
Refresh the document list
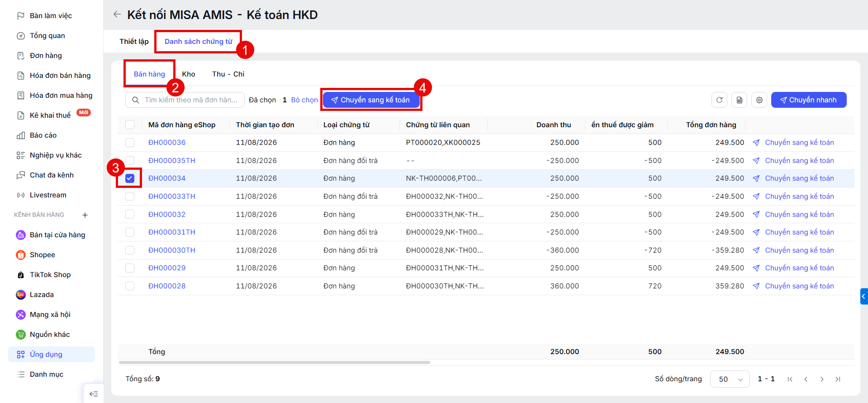click(719, 100)
